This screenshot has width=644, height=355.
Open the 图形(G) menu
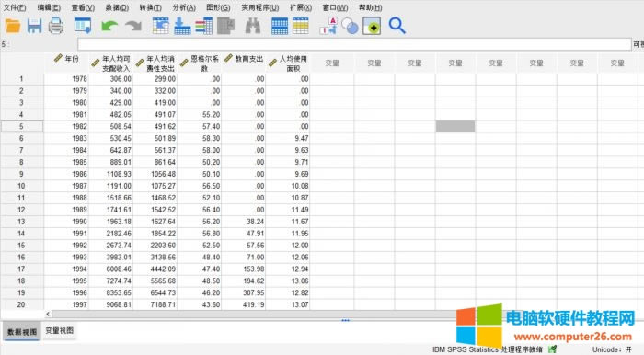click(218, 7)
